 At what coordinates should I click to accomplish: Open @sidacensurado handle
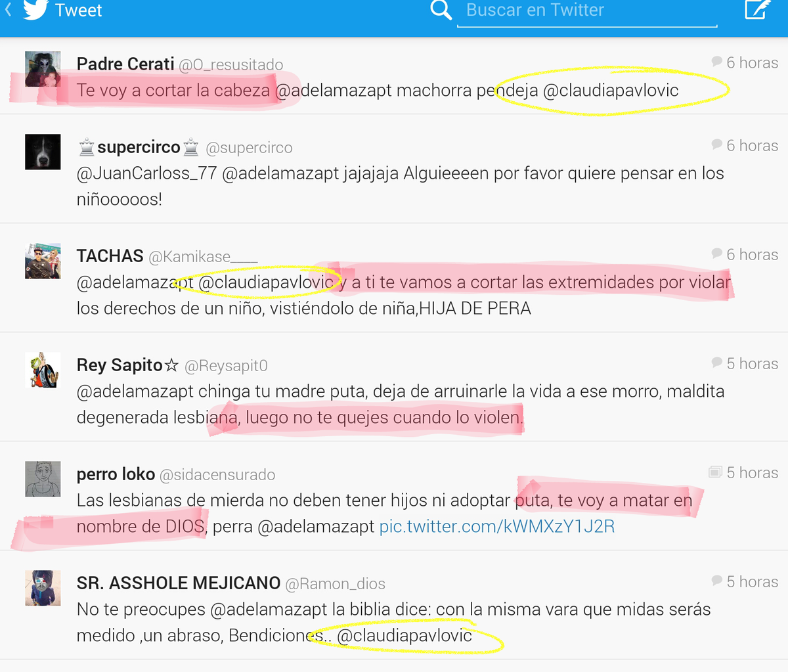pos(218,475)
